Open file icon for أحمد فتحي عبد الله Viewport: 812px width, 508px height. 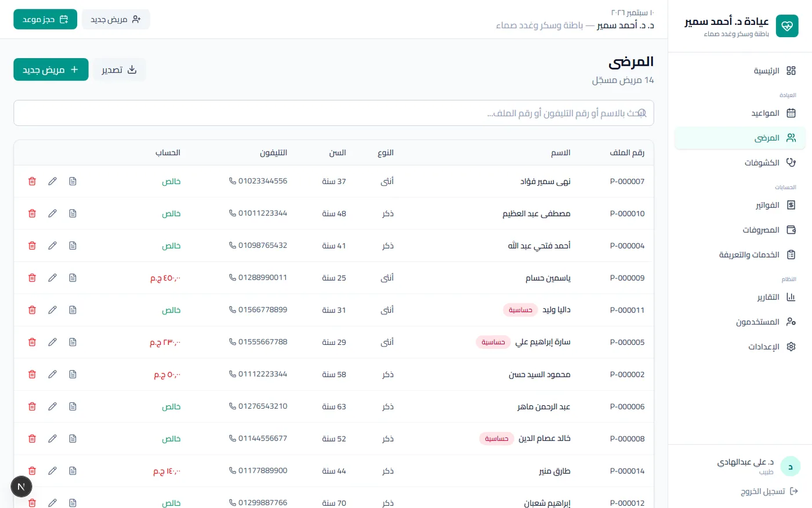(72, 246)
